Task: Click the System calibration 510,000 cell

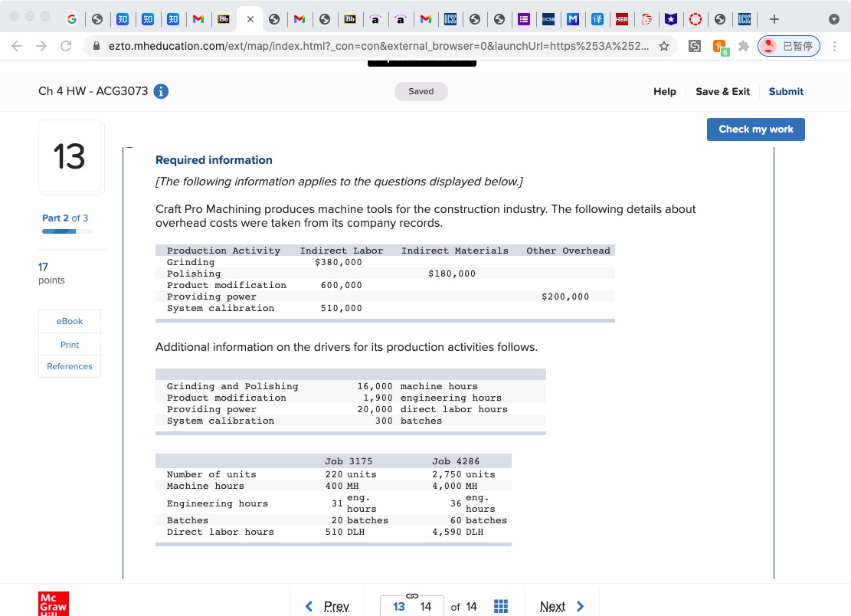Action: pos(341,308)
